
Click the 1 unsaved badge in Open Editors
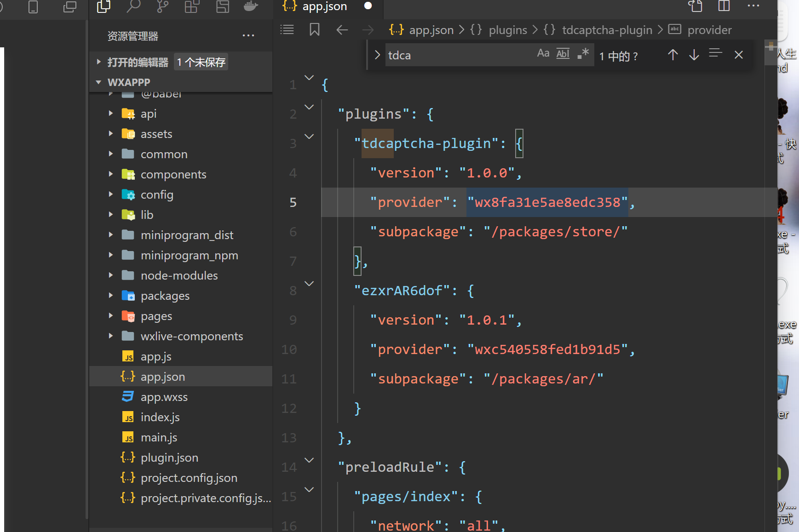click(201, 62)
